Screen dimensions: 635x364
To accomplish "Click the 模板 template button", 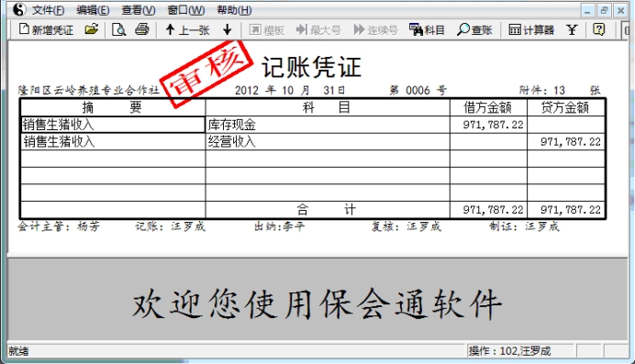I will point(266,29).
